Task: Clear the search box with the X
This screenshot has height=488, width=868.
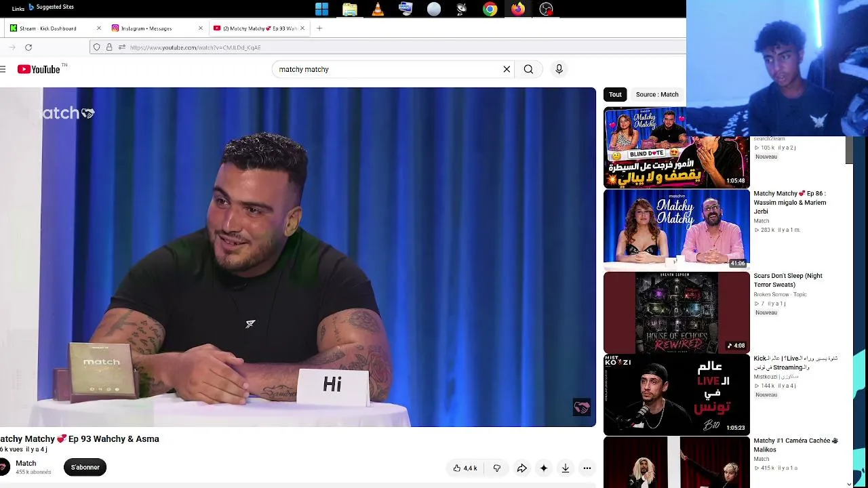Action: pos(507,69)
